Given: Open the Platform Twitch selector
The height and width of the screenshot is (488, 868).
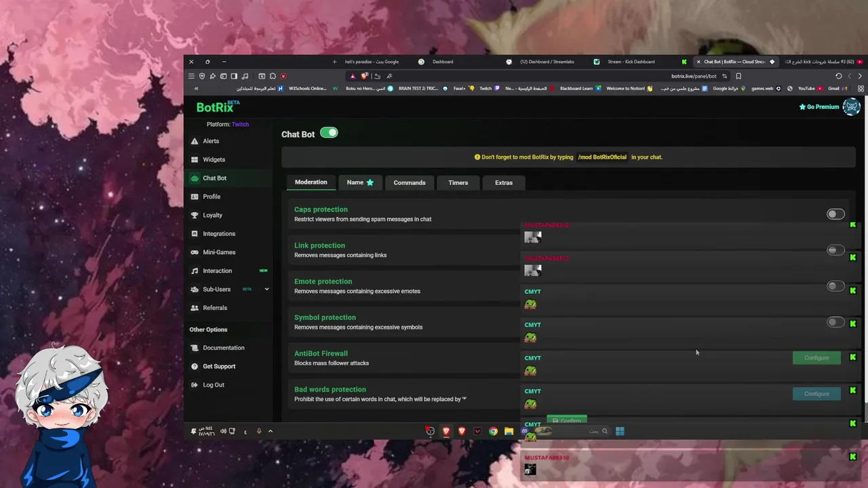Looking at the screenshot, I should (x=228, y=124).
